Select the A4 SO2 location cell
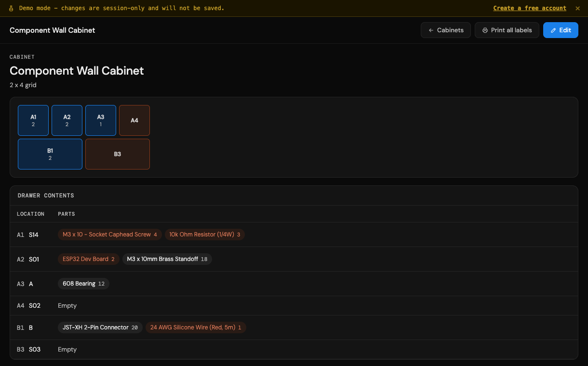The height and width of the screenshot is (366, 588). pyautogui.click(x=29, y=306)
